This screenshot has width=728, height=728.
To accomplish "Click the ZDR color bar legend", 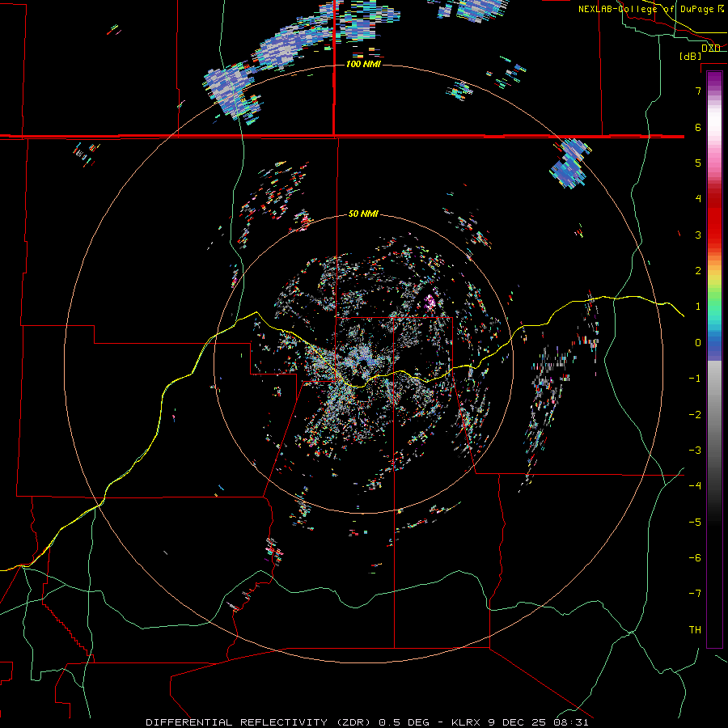I will (x=714, y=359).
